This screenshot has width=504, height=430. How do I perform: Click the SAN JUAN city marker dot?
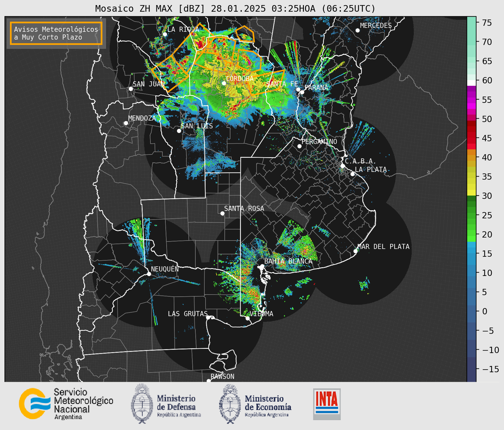(x=131, y=89)
